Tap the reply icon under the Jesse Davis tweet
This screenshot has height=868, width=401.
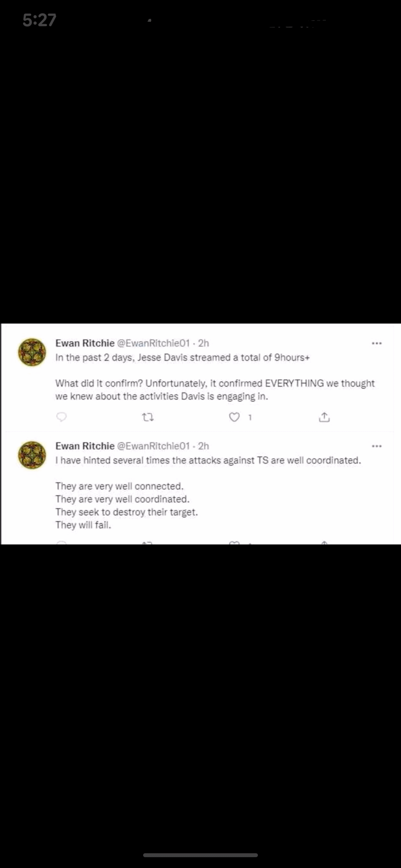click(61, 417)
